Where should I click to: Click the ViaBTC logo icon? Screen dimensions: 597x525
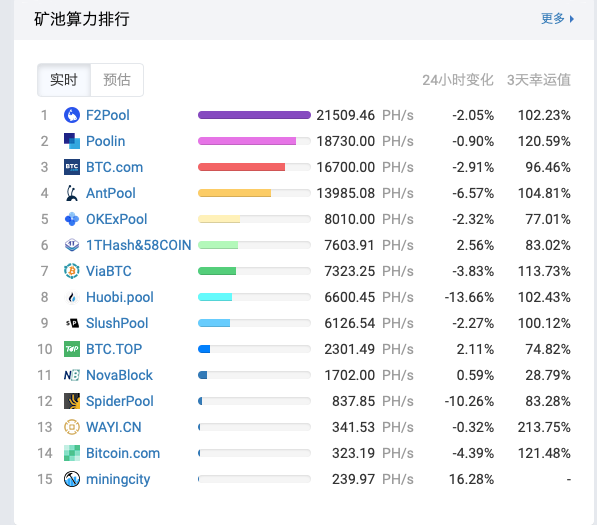coord(72,271)
